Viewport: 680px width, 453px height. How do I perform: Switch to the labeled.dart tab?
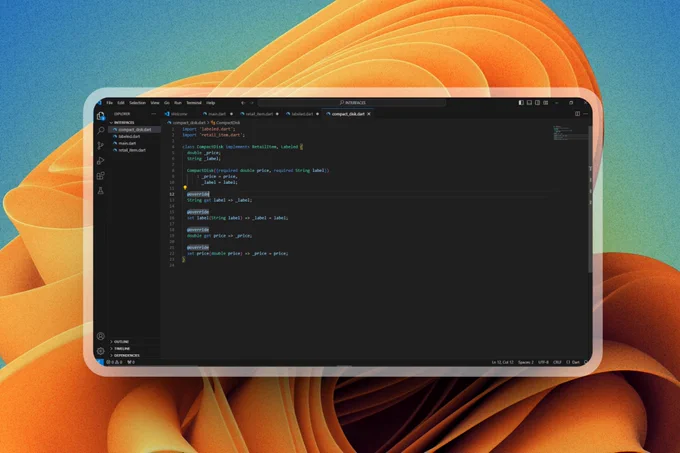302,114
